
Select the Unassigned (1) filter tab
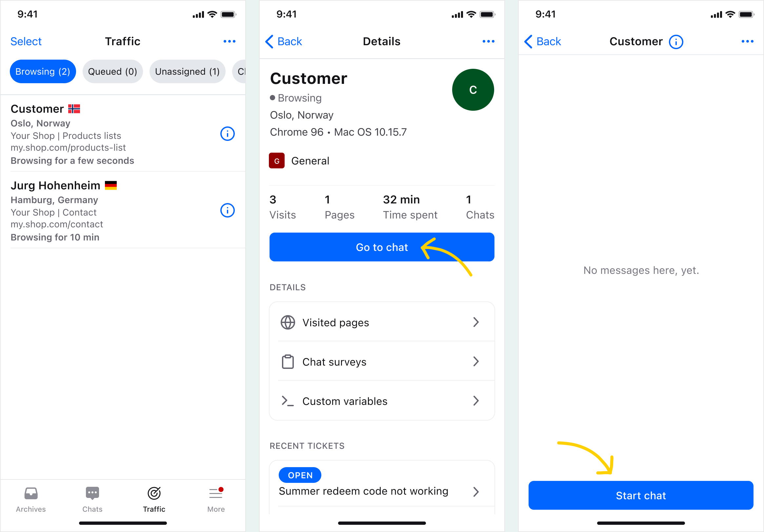coord(186,71)
